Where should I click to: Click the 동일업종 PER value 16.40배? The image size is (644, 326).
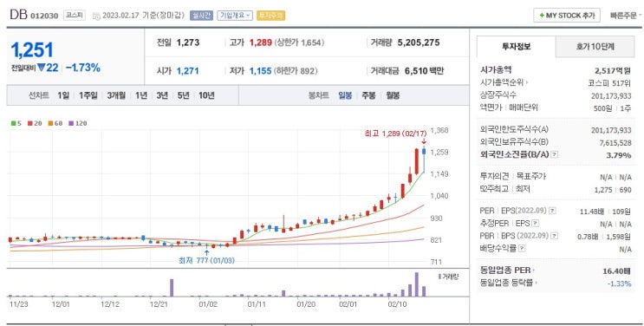pos(617,271)
